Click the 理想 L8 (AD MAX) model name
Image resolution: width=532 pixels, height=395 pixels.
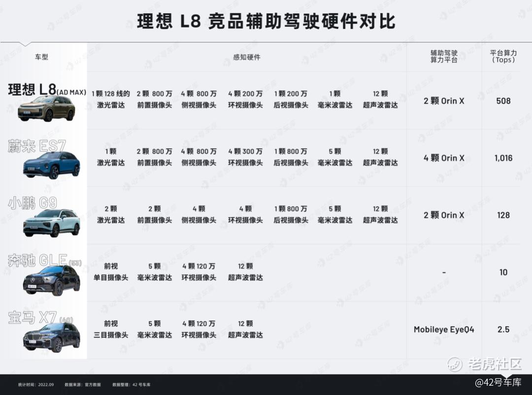point(47,90)
